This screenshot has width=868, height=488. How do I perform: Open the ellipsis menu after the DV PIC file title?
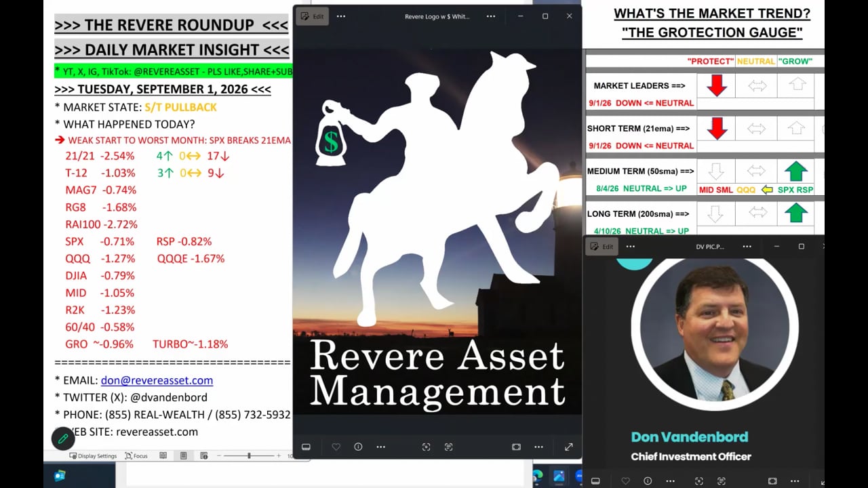[x=747, y=247]
